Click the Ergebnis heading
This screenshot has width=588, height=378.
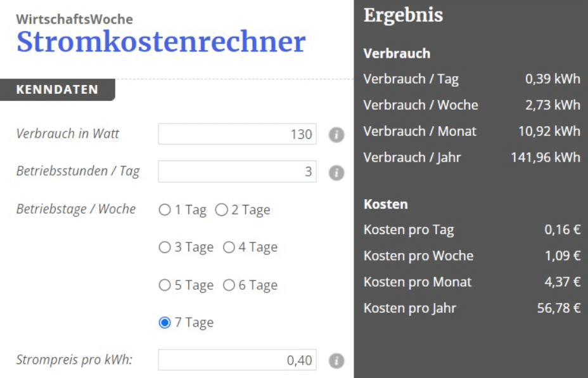403,16
